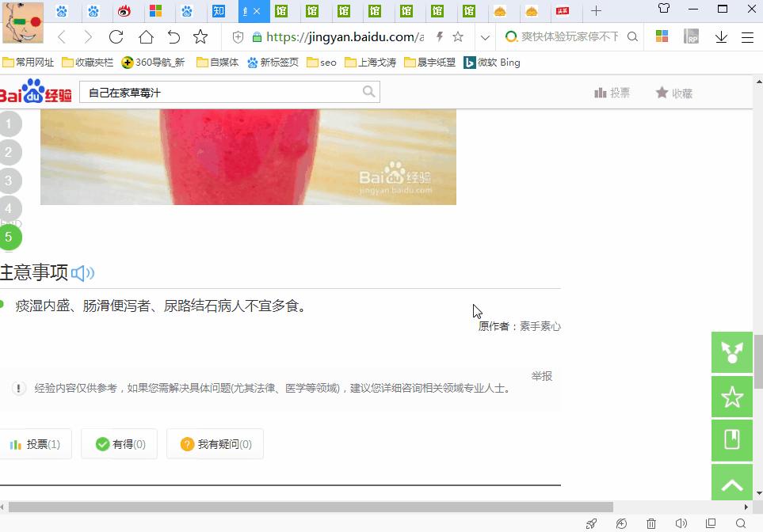
Task: Open the address bar history dropdown chevron
Action: point(485,36)
